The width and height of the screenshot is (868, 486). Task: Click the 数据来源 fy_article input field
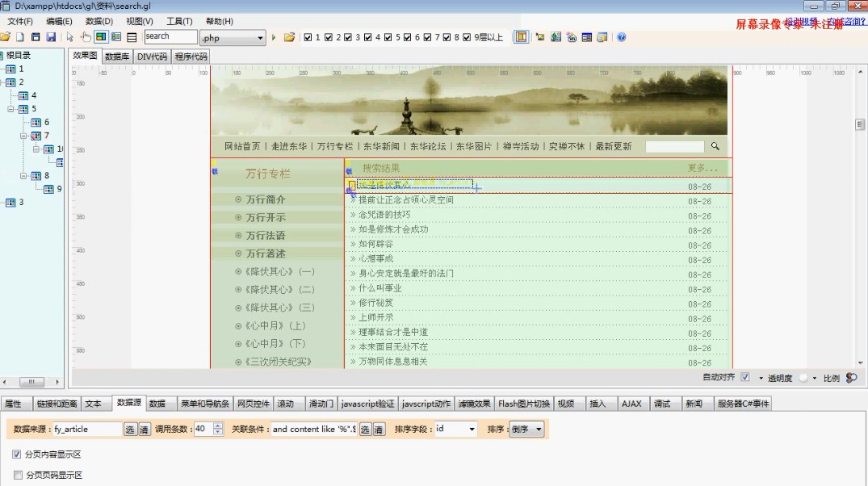click(x=87, y=429)
